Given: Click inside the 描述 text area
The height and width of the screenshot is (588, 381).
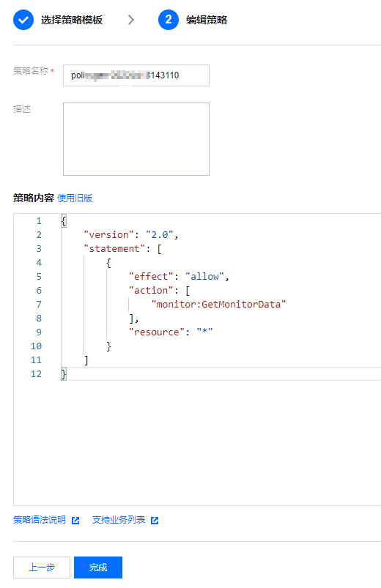Looking at the screenshot, I should (x=136, y=139).
